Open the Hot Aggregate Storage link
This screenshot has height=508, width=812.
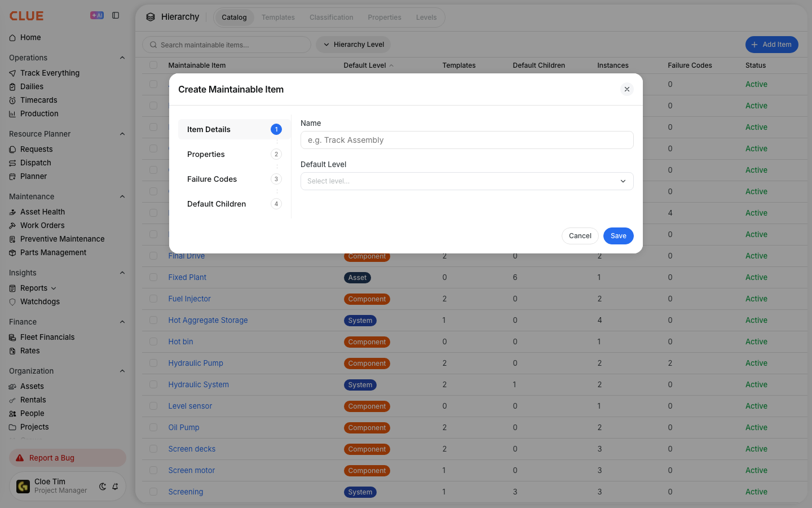[208, 320]
